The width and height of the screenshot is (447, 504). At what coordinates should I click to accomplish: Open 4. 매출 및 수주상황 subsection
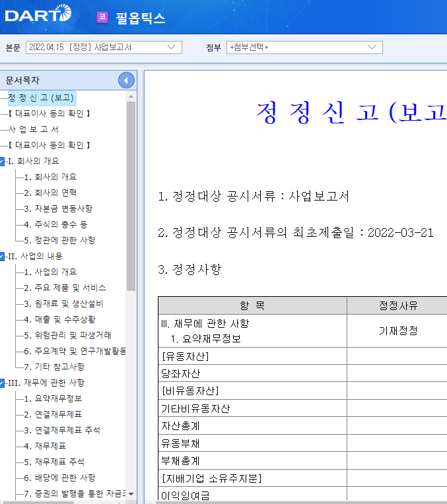point(59,319)
